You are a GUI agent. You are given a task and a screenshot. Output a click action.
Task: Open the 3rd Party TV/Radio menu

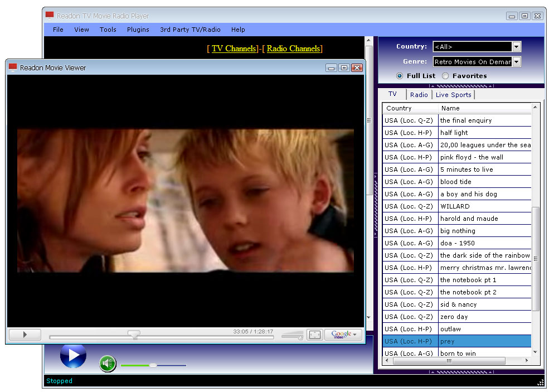pos(190,30)
